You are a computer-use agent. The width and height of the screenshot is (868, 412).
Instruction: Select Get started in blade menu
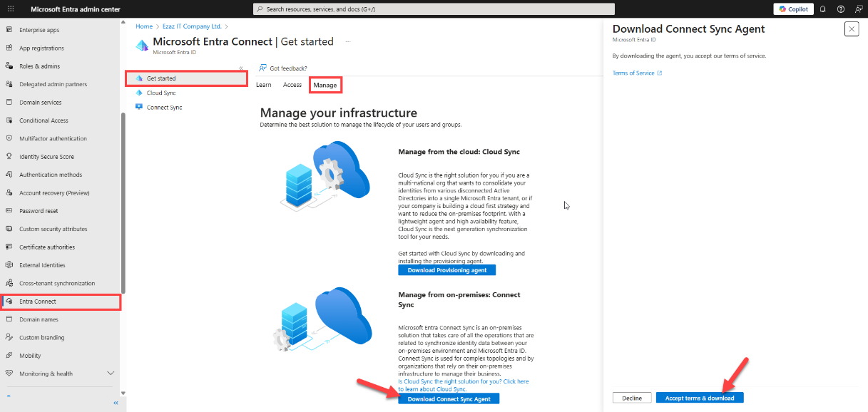click(x=186, y=78)
